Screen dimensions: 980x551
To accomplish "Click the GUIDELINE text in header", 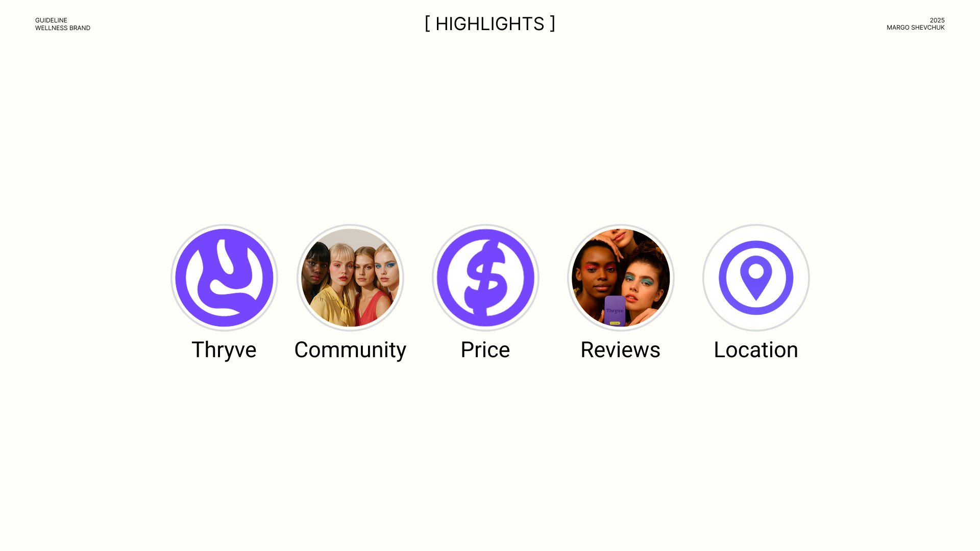I will [51, 20].
